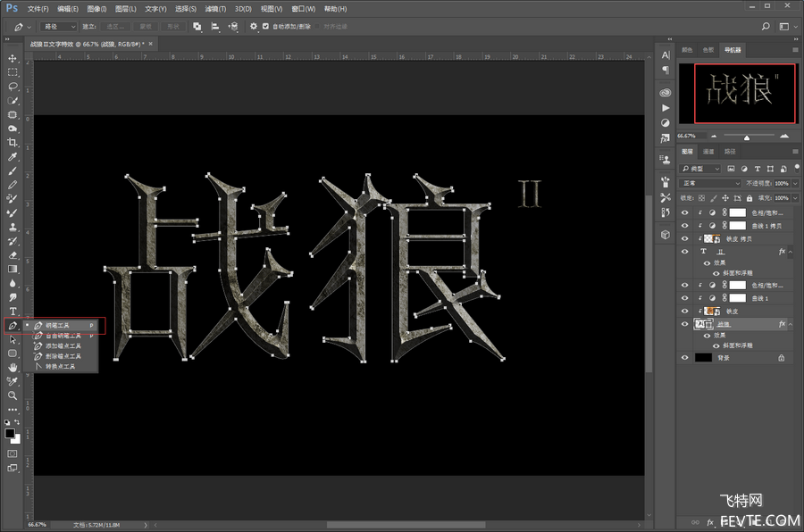804x532 pixels.
Task: Open the 文件(F) menu
Action: pos(38,9)
